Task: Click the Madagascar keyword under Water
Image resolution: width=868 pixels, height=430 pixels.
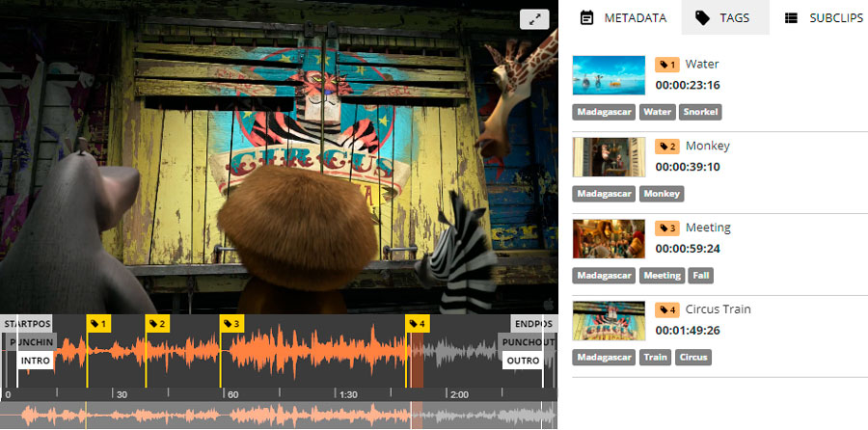Action: (x=605, y=112)
